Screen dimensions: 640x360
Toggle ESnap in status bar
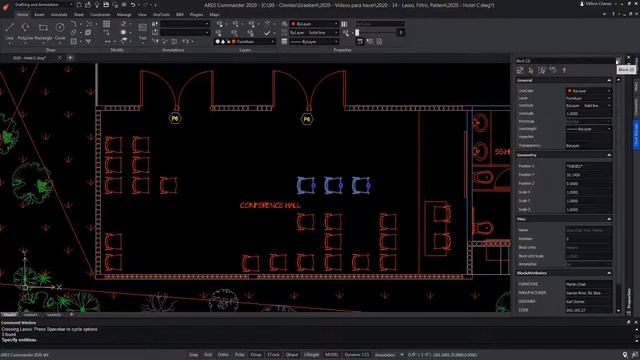(256, 355)
